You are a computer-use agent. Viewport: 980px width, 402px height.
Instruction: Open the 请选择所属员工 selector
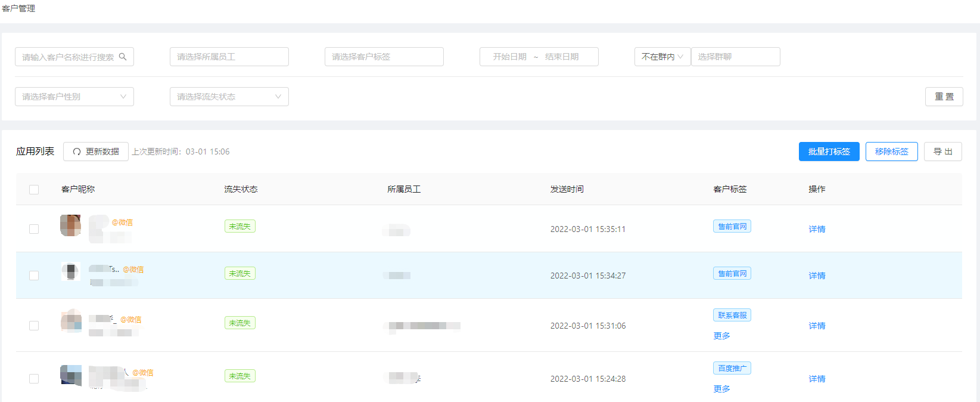click(229, 57)
